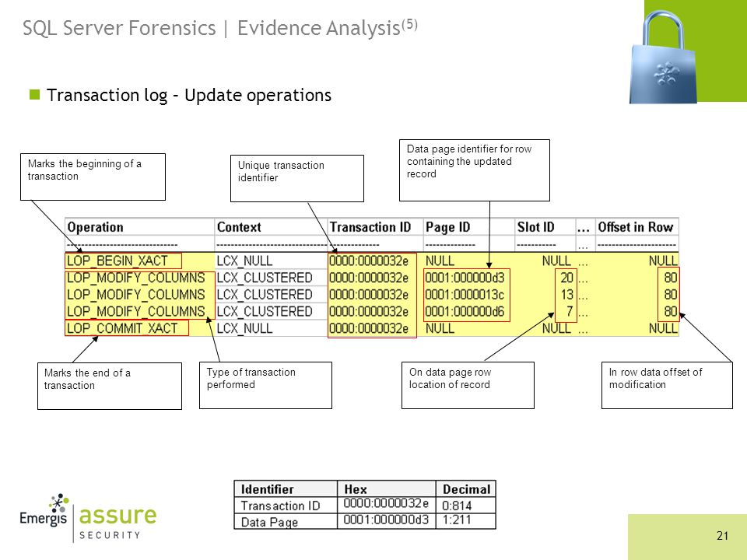The height and width of the screenshot is (560, 747).
Task: Select hex value 0001:000000d3 in conversion table
Action: tap(386, 520)
